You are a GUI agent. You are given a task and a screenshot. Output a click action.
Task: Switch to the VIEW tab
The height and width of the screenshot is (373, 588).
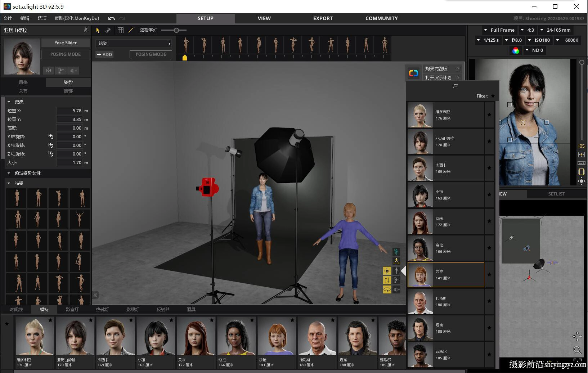264,18
